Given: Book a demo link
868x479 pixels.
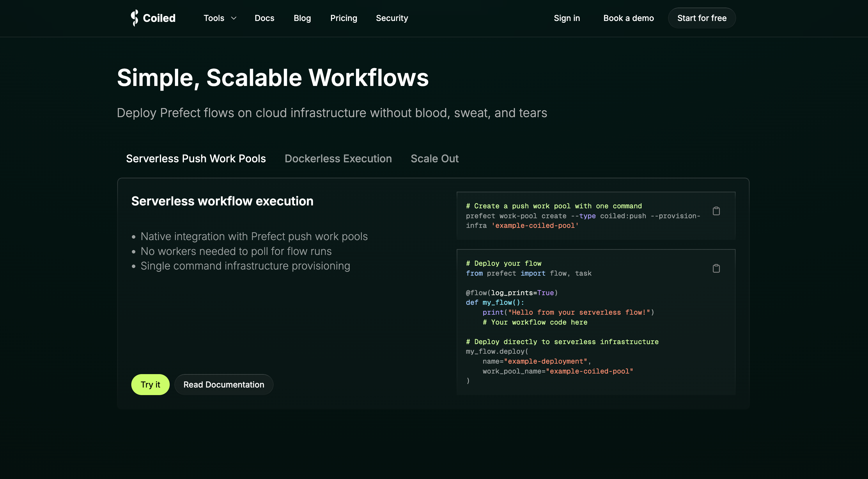Looking at the screenshot, I should pos(628,18).
